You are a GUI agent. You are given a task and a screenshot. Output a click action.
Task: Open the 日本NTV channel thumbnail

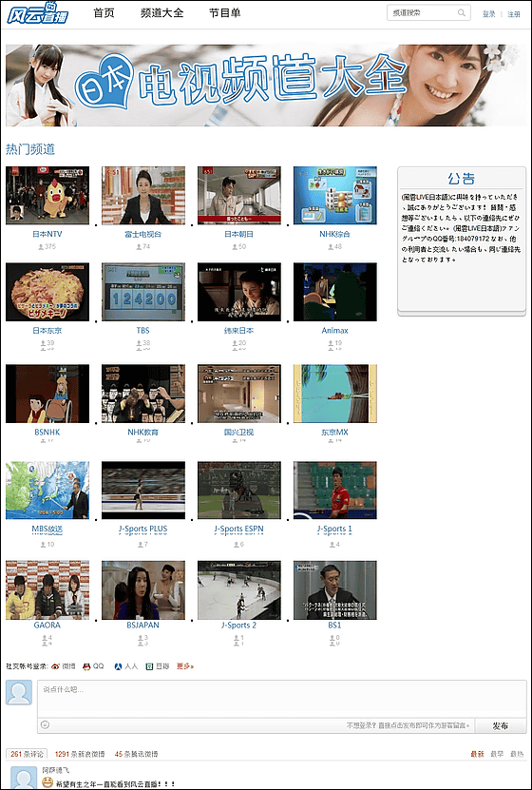click(47, 196)
